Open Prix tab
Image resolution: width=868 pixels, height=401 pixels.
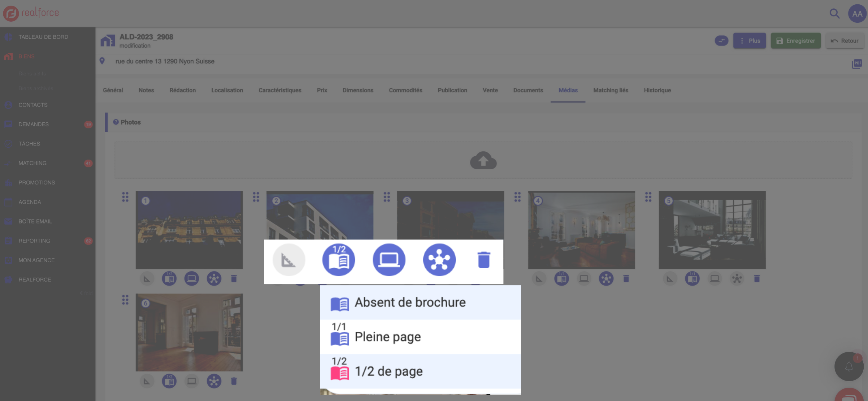322,90
